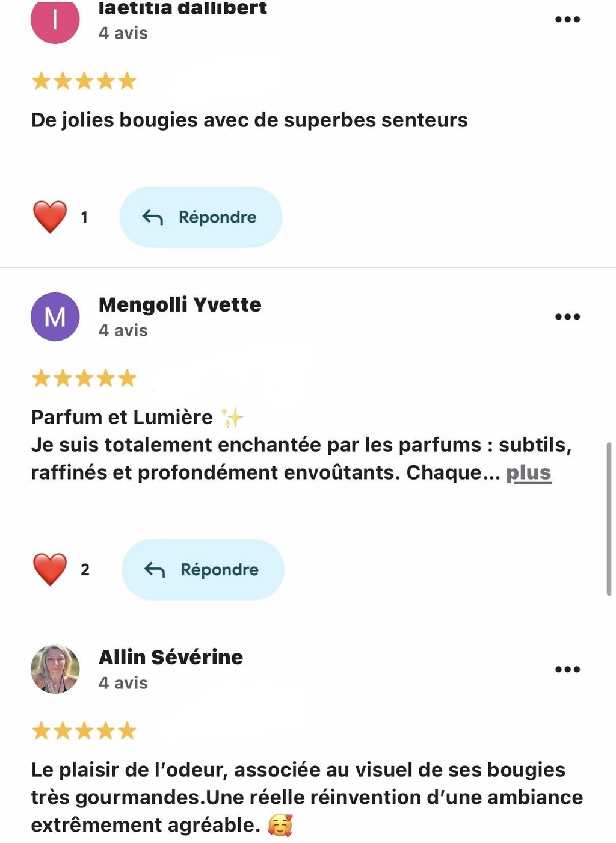The height and width of the screenshot is (843, 616).
Task: Click the five-star rating on Mengolli Yvette's review
Action: point(84,378)
